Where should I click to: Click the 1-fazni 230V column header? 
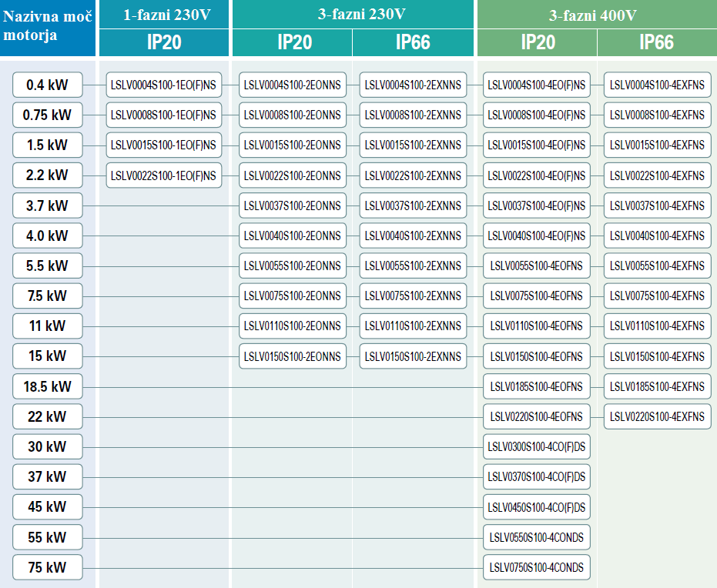[x=163, y=15]
